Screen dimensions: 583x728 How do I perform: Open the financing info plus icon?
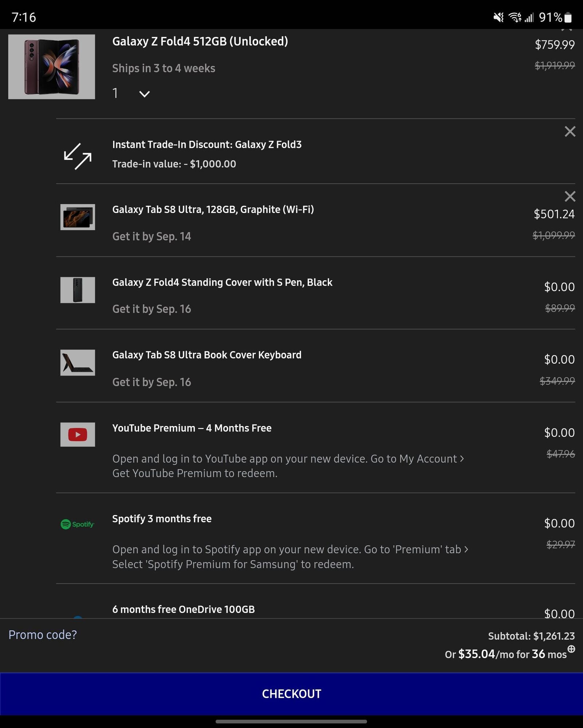(x=571, y=649)
